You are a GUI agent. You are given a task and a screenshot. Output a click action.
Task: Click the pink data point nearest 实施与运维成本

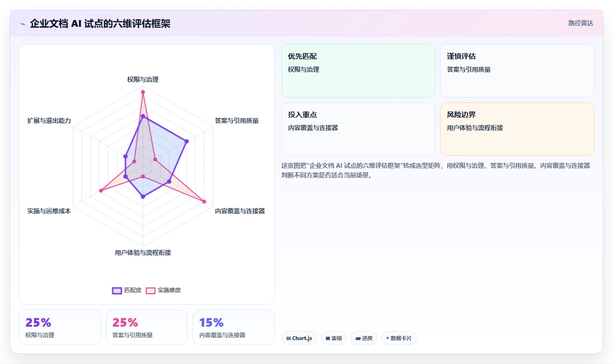point(101,190)
